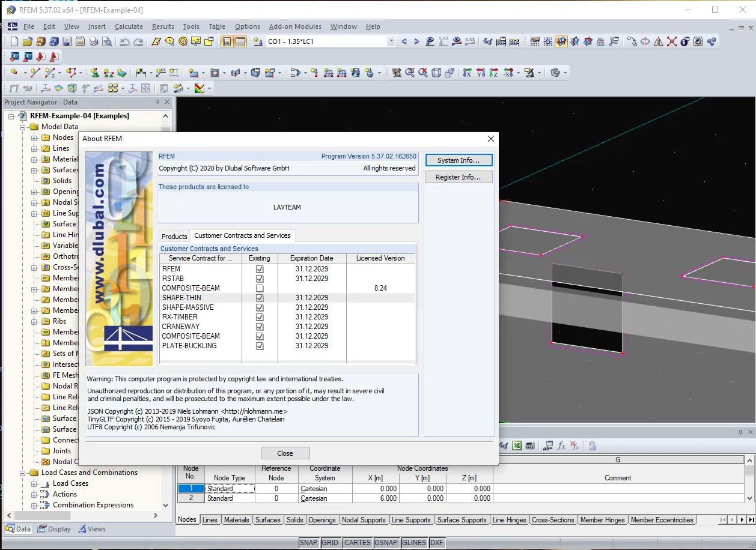Image resolution: width=756 pixels, height=550 pixels.
Task: Switch to the Products tab
Action: tap(174, 236)
